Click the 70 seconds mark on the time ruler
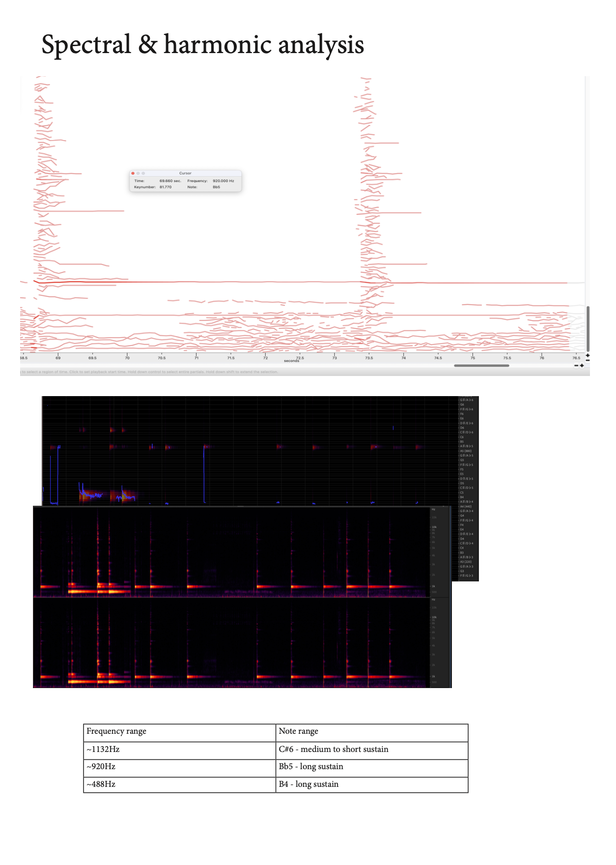The image size is (616, 865). click(127, 357)
